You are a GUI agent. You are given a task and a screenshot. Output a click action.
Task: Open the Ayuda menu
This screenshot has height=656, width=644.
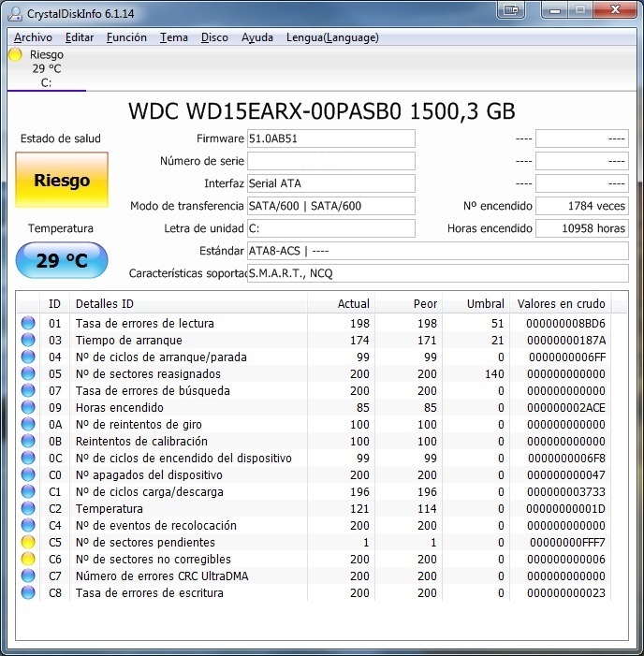pyautogui.click(x=256, y=37)
